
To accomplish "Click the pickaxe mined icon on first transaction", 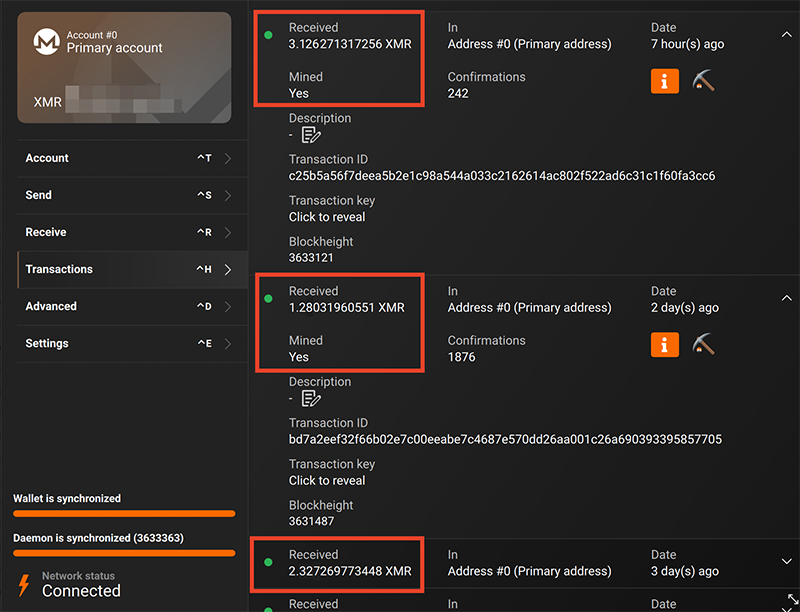I will point(704,81).
